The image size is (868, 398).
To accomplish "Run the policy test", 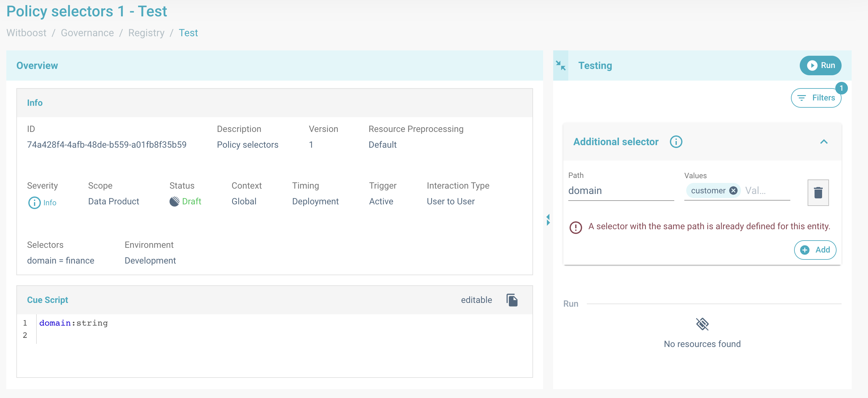I will click(820, 65).
